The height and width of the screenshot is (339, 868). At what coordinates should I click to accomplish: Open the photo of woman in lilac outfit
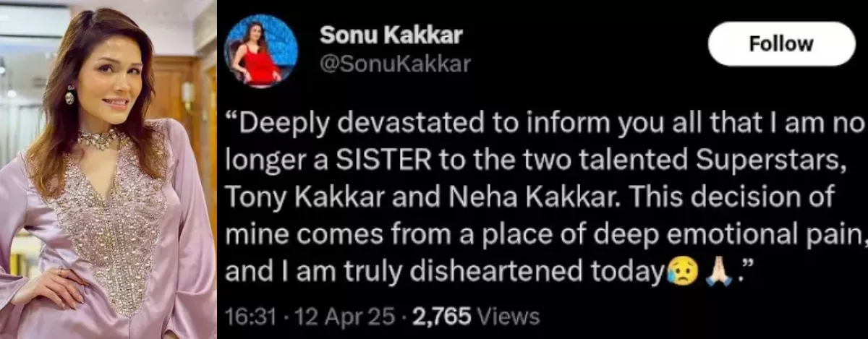(109, 169)
